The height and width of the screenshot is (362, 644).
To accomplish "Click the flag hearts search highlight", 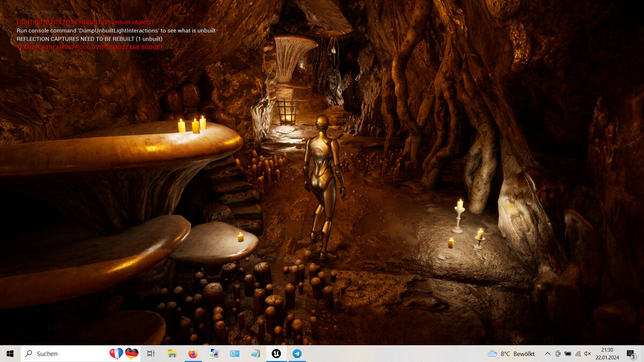I will tap(124, 353).
